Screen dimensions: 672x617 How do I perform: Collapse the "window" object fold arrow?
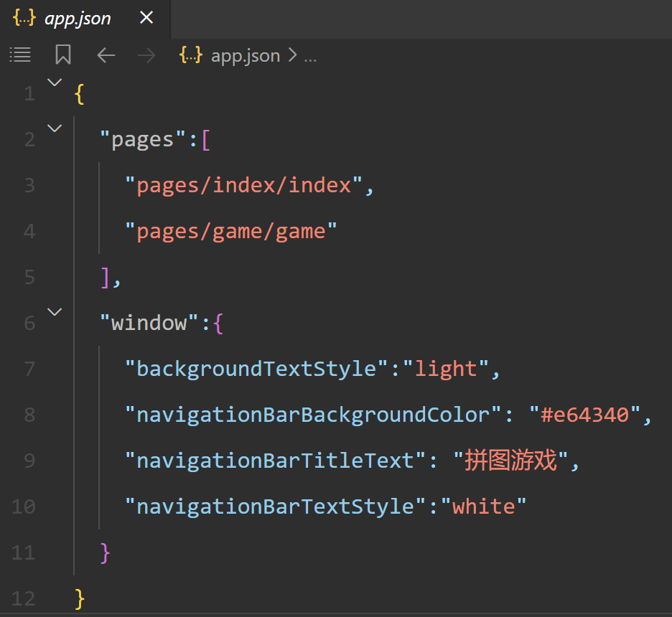[x=55, y=311]
